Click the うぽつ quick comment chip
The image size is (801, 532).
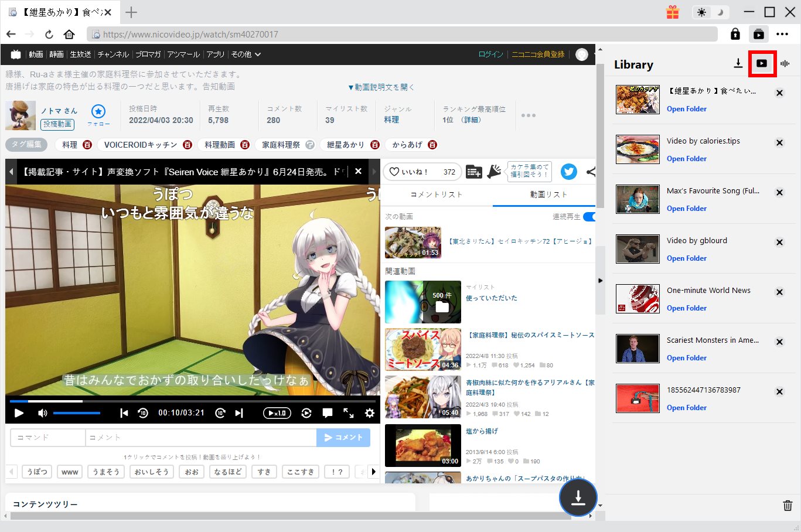(36, 471)
